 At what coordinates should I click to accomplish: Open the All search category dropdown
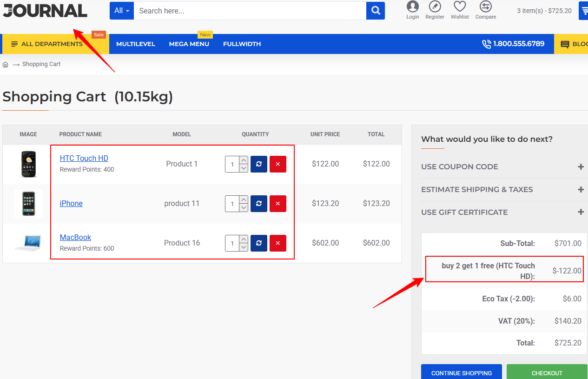click(122, 11)
